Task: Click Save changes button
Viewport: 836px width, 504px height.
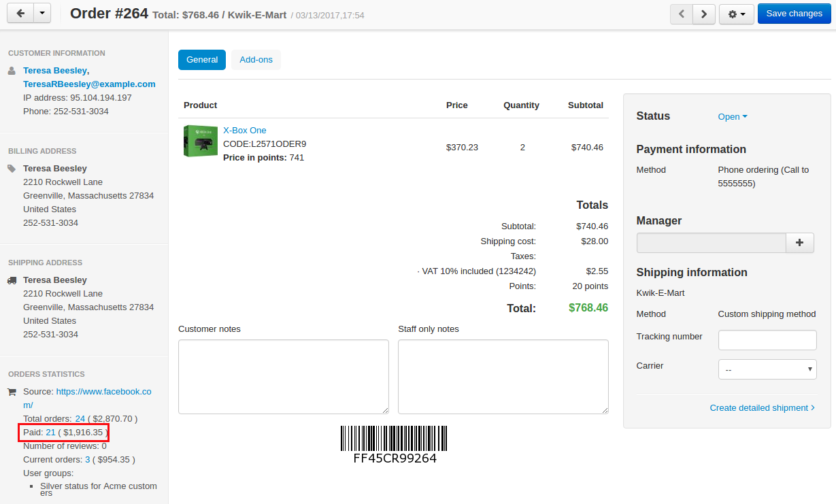Action: click(x=795, y=14)
